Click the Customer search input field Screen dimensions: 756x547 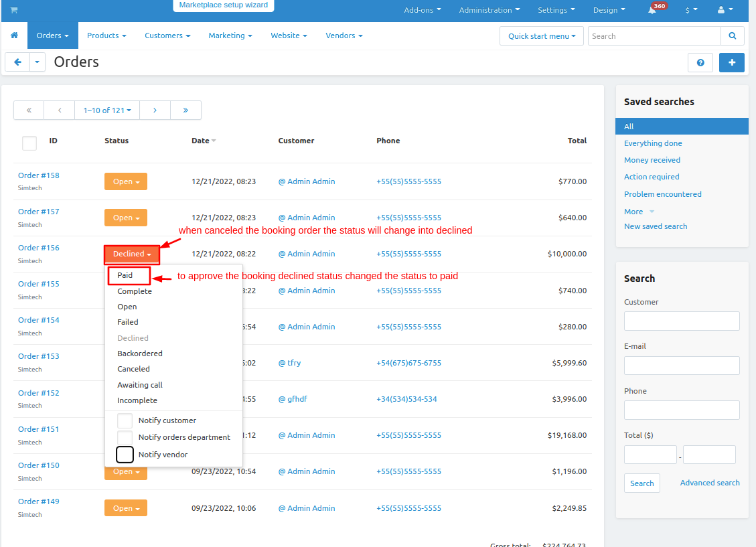click(x=682, y=321)
